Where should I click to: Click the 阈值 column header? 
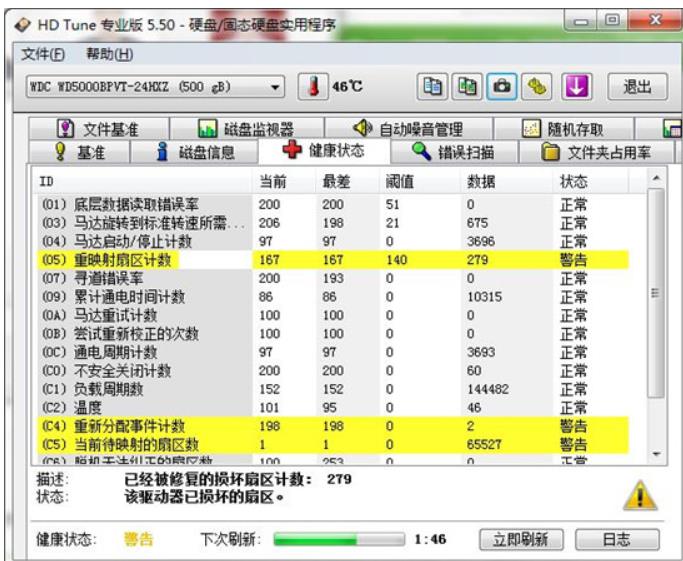point(419,181)
